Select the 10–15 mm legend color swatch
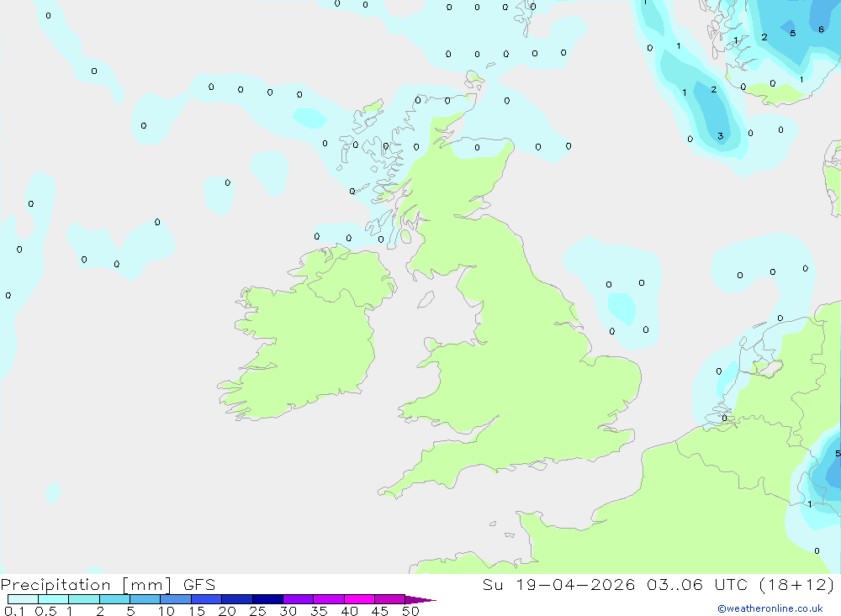 (x=176, y=599)
